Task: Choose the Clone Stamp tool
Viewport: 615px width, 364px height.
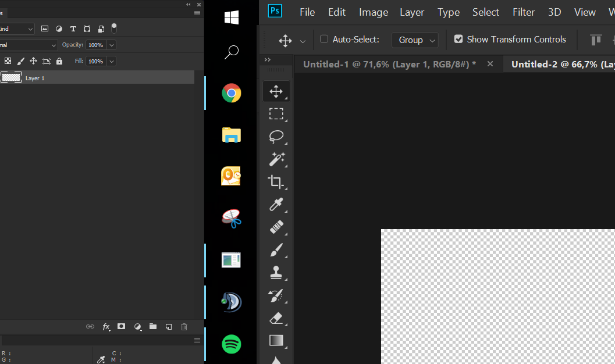Action: (x=276, y=272)
